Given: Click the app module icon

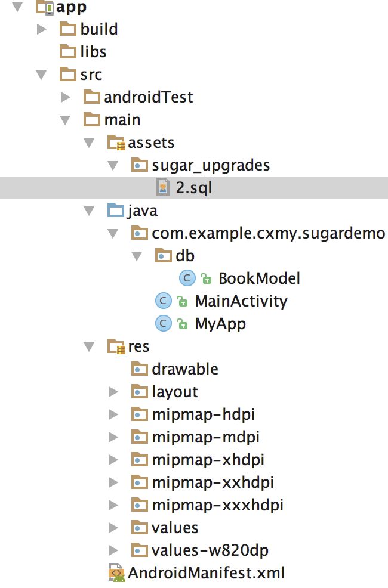Looking at the screenshot, I should (45, 7).
